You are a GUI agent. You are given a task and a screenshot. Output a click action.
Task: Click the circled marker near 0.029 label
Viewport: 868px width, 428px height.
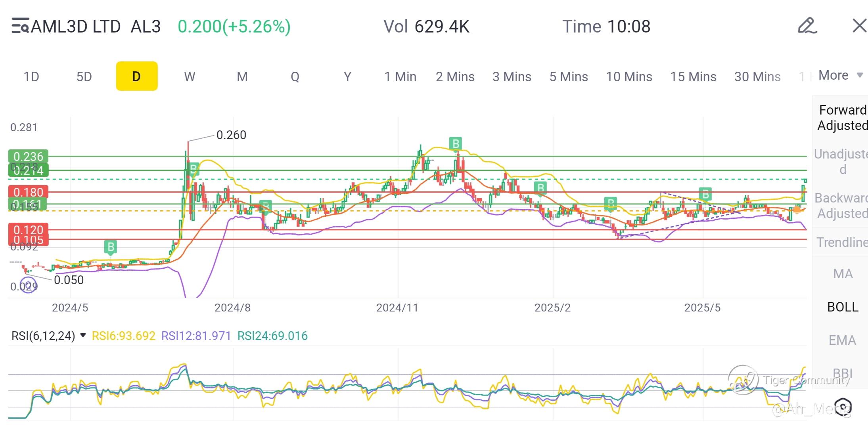tap(29, 285)
